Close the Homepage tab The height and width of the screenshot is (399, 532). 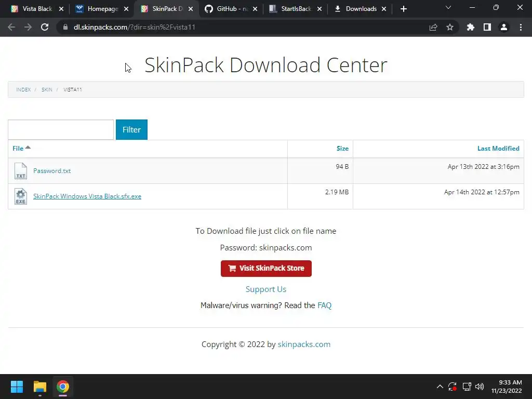[x=126, y=9]
